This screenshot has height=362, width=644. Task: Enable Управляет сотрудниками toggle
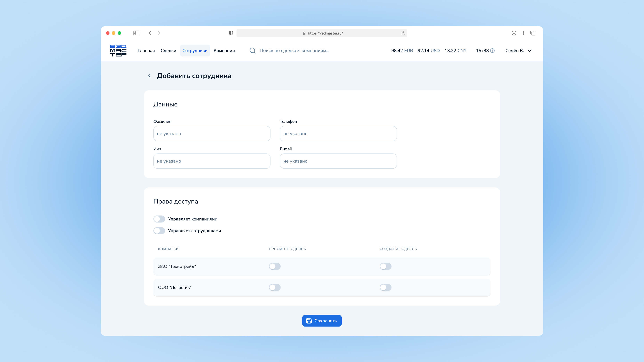click(159, 231)
